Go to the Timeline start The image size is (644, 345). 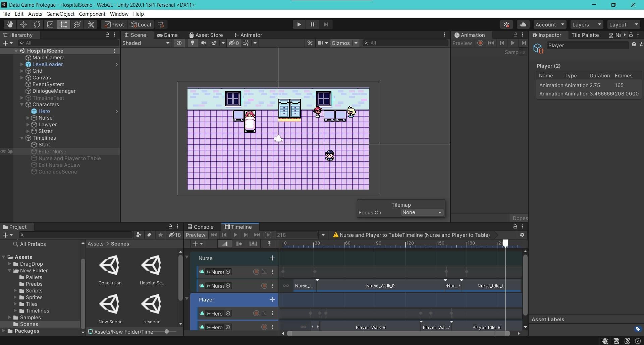[x=213, y=235]
